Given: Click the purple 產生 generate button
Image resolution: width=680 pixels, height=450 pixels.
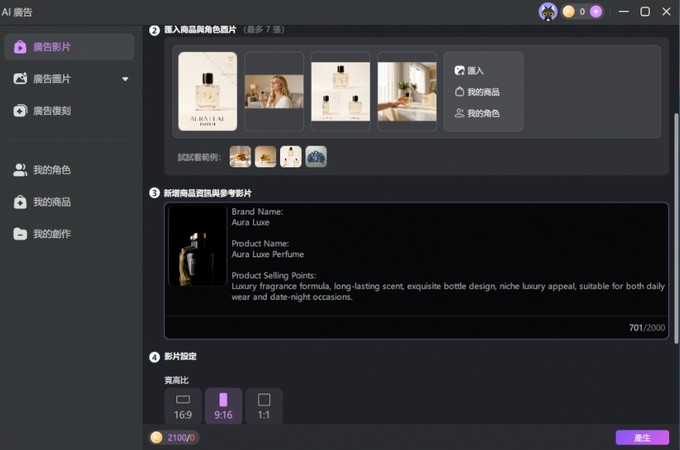Looking at the screenshot, I should click(x=642, y=437).
